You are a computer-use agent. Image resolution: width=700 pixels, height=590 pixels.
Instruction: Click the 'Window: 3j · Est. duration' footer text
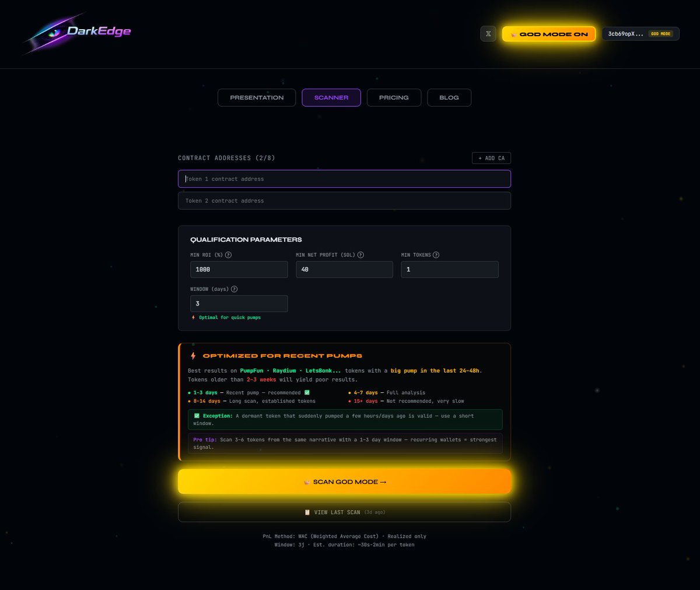point(344,545)
